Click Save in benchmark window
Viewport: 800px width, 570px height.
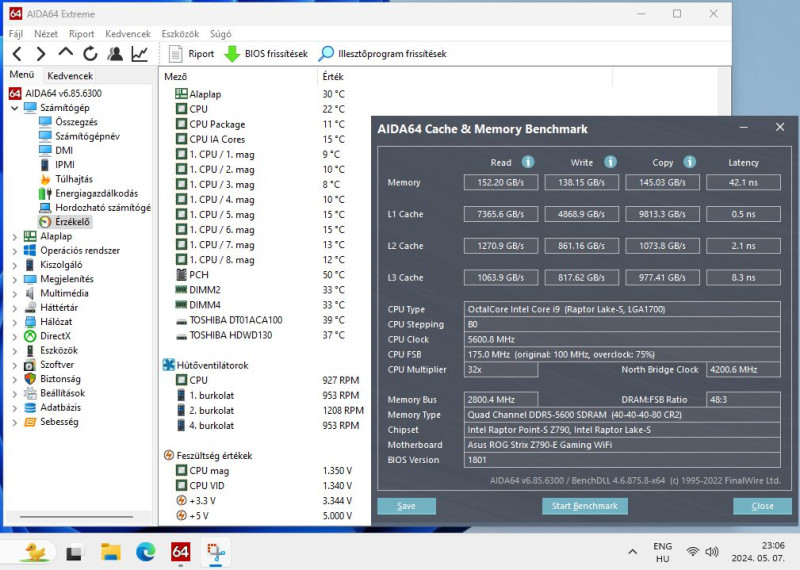pos(406,506)
